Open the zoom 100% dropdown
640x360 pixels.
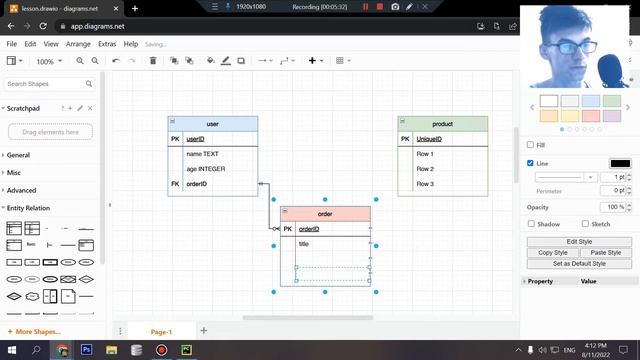pyautogui.click(x=49, y=61)
